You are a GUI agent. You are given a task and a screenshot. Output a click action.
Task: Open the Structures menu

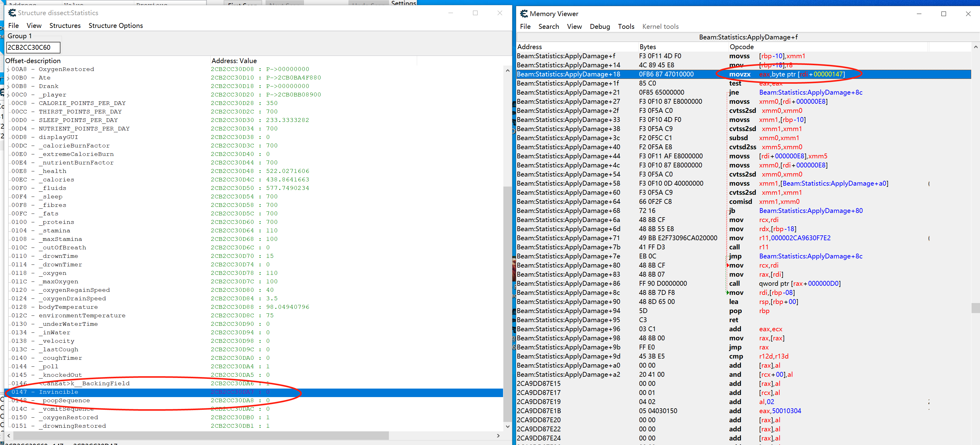65,25
